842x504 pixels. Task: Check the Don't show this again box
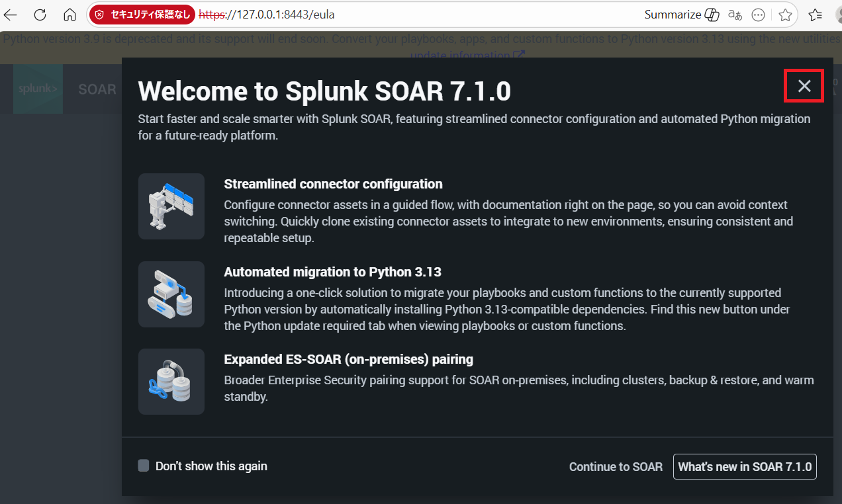point(144,466)
